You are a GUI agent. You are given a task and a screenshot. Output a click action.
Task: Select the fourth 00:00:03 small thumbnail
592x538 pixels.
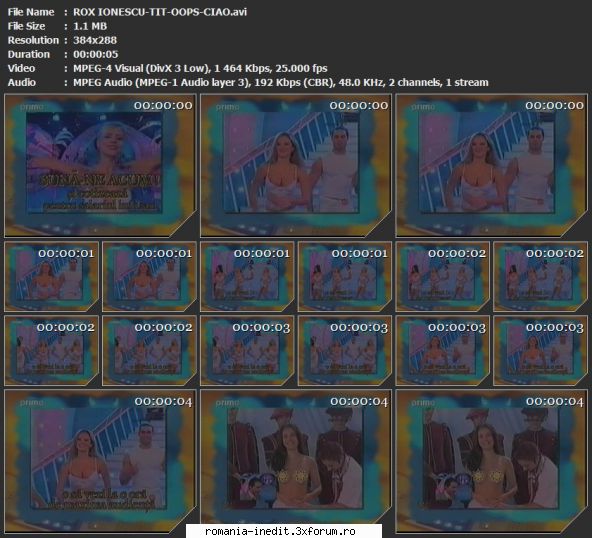(x=540, y=351)
